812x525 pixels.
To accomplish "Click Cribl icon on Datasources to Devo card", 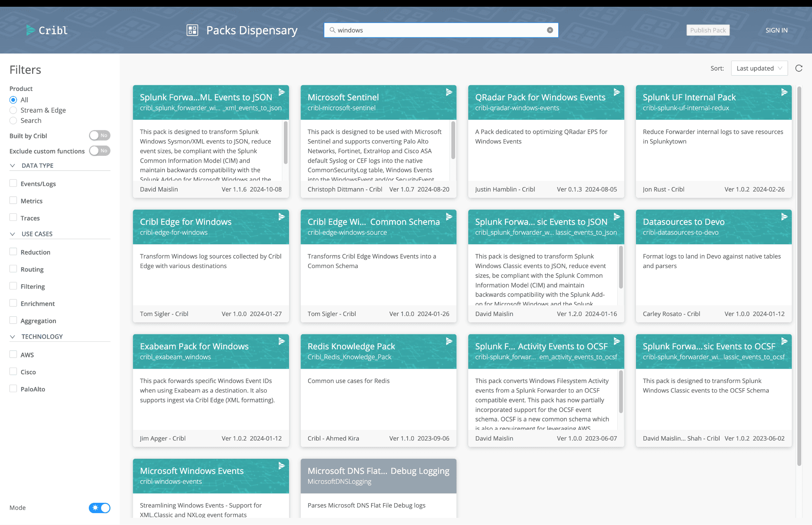I will coord(784,217).
